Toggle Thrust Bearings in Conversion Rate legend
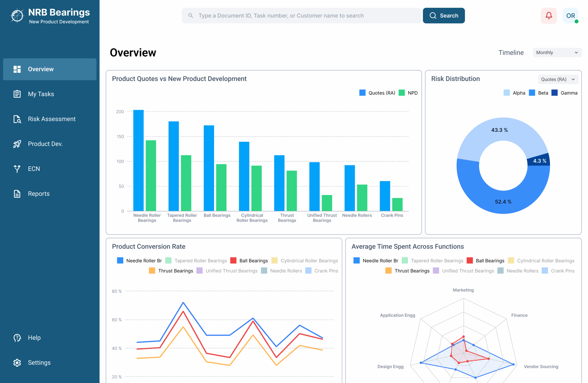 tap(171, 271)
